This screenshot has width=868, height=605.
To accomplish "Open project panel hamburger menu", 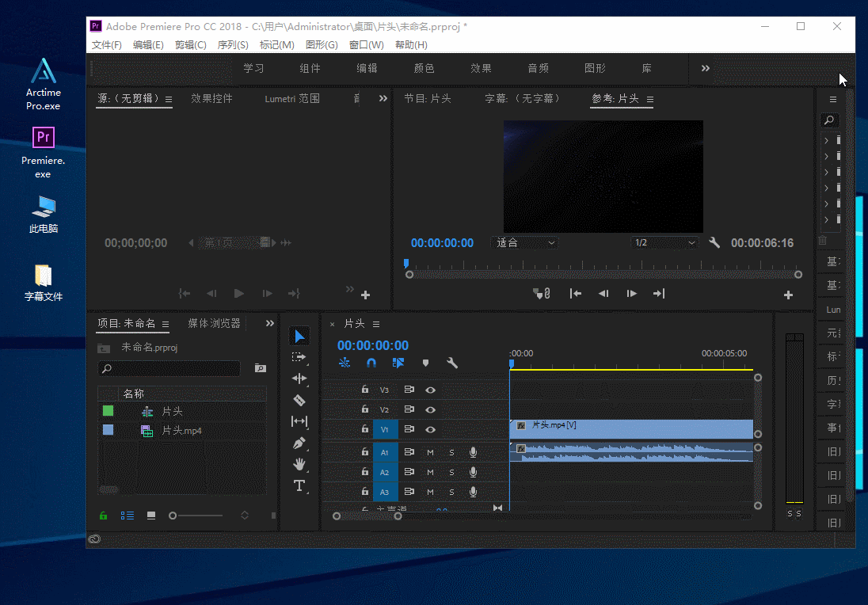I will pos(165,325).
